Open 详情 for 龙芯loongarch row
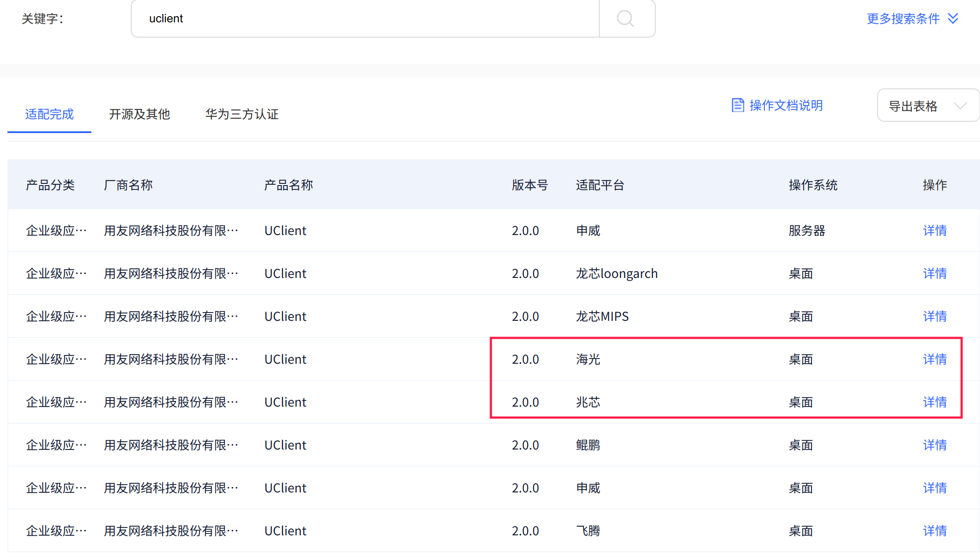The image size is (980, 555). [x=934, y=274]
